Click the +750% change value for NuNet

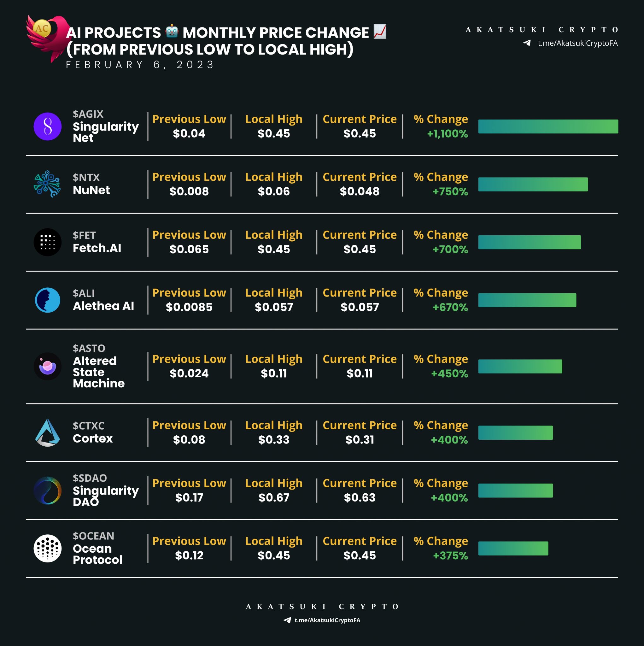[450, 191]
